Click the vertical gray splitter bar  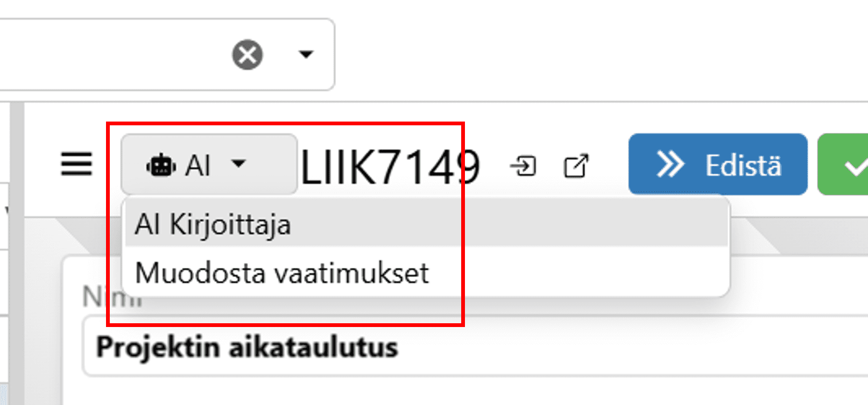pyautogui.click(x=17, y=253)
